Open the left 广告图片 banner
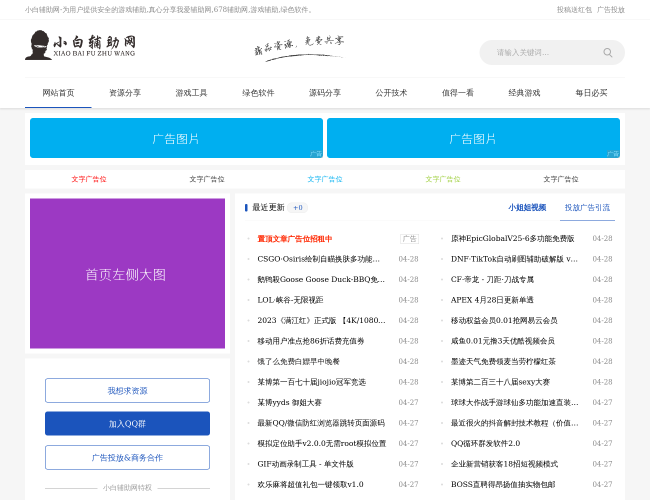This screenshot has width=650, height=500. pyautogui.click(x=176, y=138)
